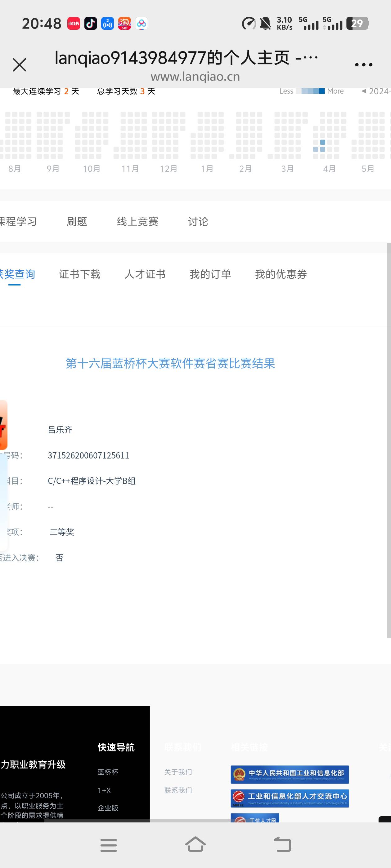The width and height of the screenshot is (391, 868).
Task: Tap the Xiaohongshu notification icon
Action: [x=74, y=24]
